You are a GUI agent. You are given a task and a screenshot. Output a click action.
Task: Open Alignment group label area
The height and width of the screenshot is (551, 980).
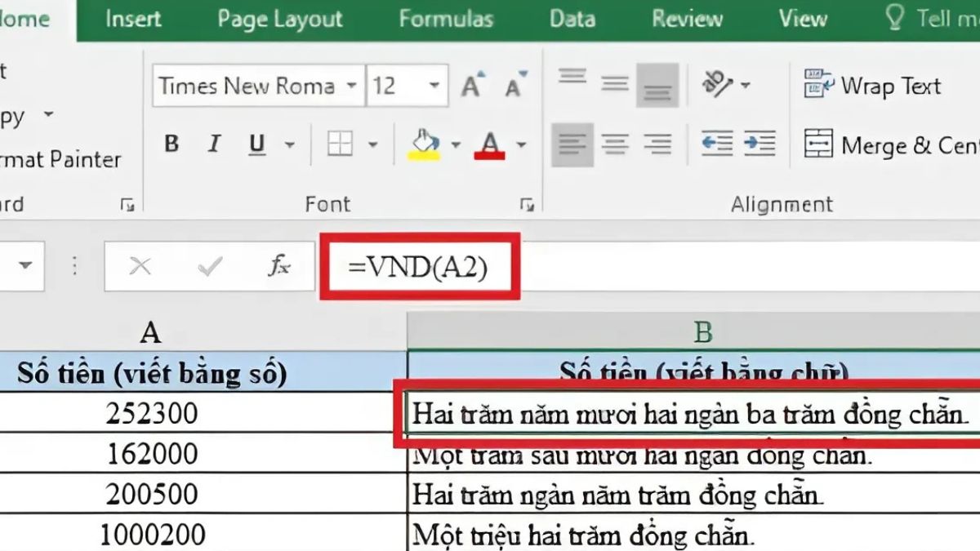pyautogui.click(x=782, y=204)
